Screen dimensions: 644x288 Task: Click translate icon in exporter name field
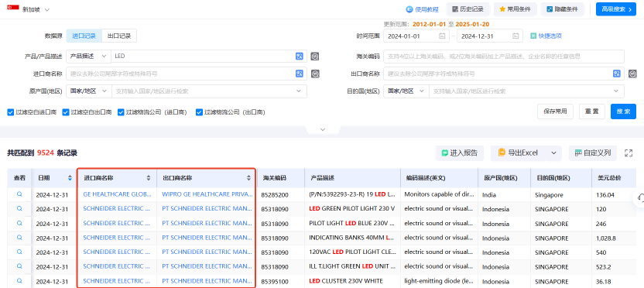click(616, 74)
